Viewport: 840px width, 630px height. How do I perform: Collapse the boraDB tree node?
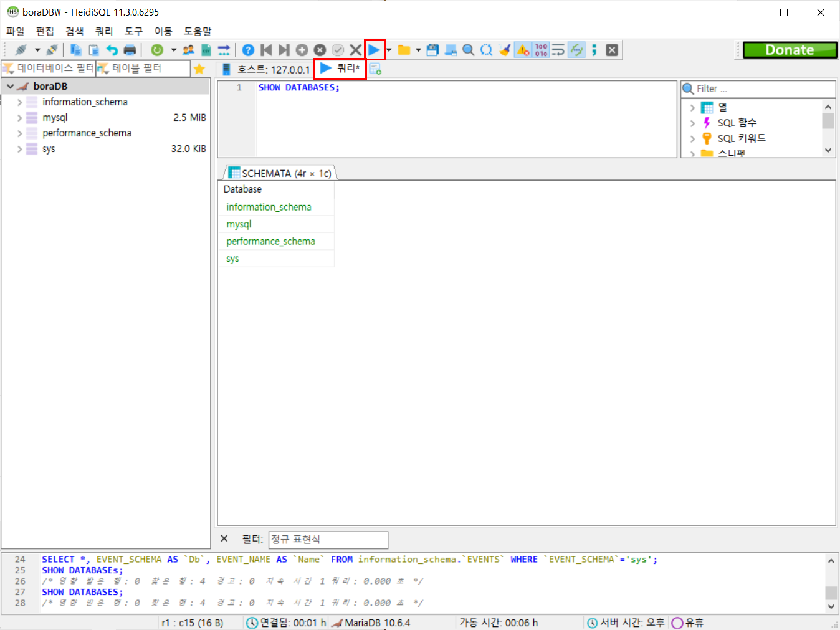point(10,87)
